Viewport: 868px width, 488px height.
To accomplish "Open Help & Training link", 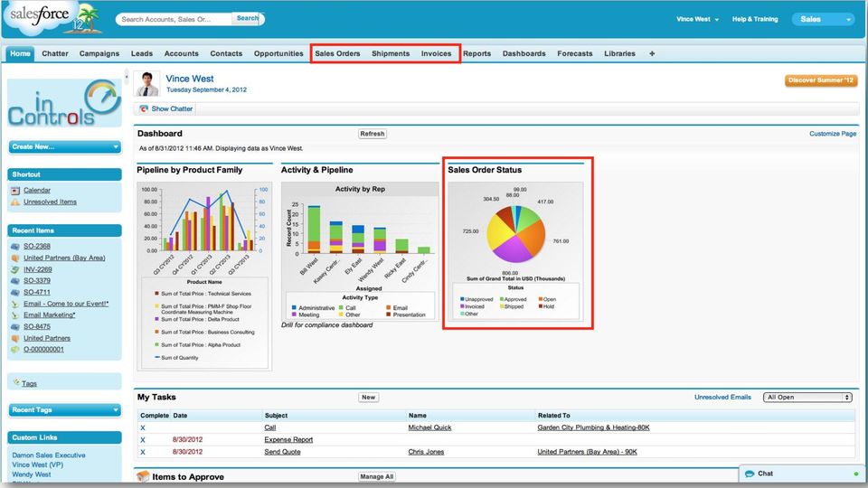I will 755,19.
